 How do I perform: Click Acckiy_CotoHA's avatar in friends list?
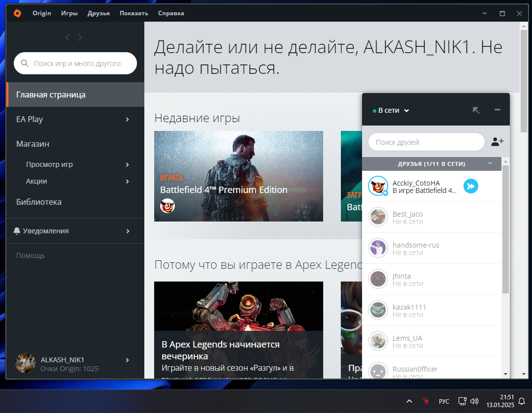(x=378, y=186)
